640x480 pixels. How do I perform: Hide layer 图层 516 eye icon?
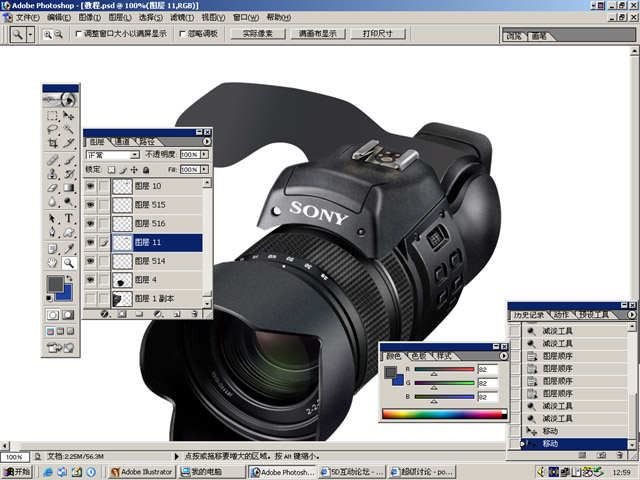[x=90, y=223]
